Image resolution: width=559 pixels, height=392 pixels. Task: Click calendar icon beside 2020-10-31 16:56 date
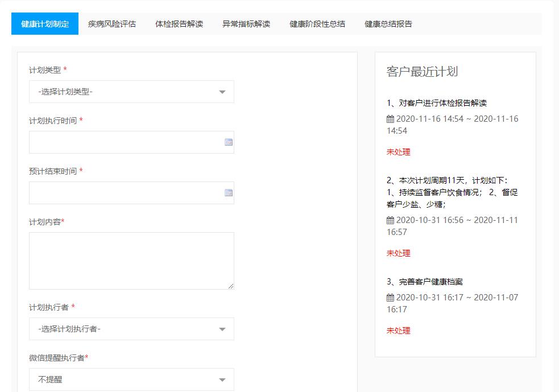point(390,220)
